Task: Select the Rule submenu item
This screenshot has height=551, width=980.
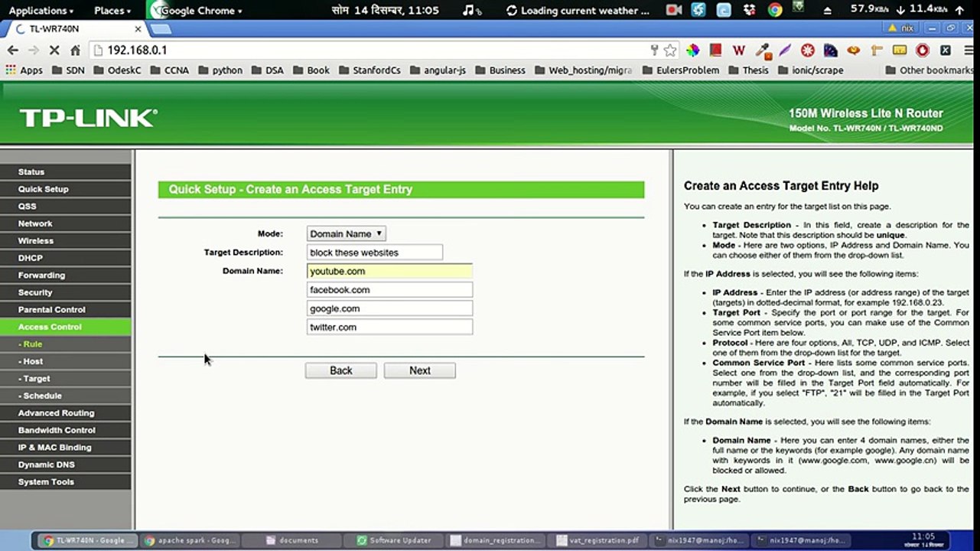Action: tap(66, 344)
